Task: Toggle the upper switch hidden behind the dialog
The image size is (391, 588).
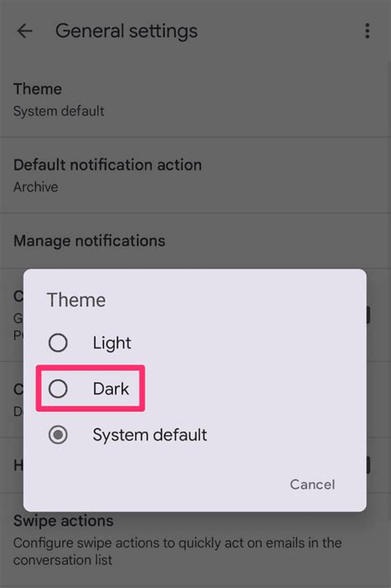Action: click(369, 315)
